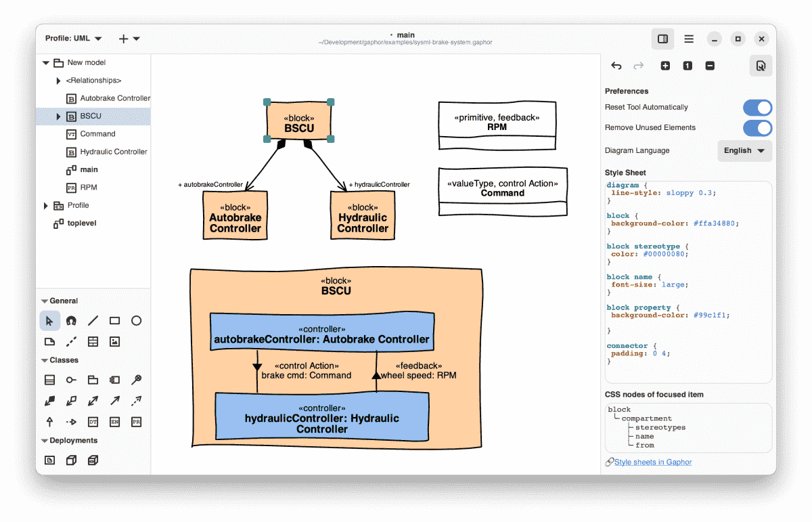812x522 pixels.
Task: Select the EN enumeration tool
Action: tap(114, 422)
